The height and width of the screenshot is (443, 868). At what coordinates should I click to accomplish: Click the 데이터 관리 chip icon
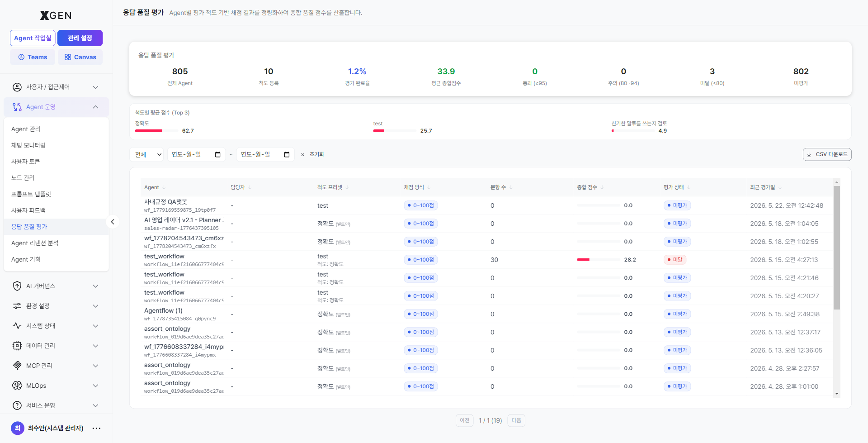[x=17, y=346]
